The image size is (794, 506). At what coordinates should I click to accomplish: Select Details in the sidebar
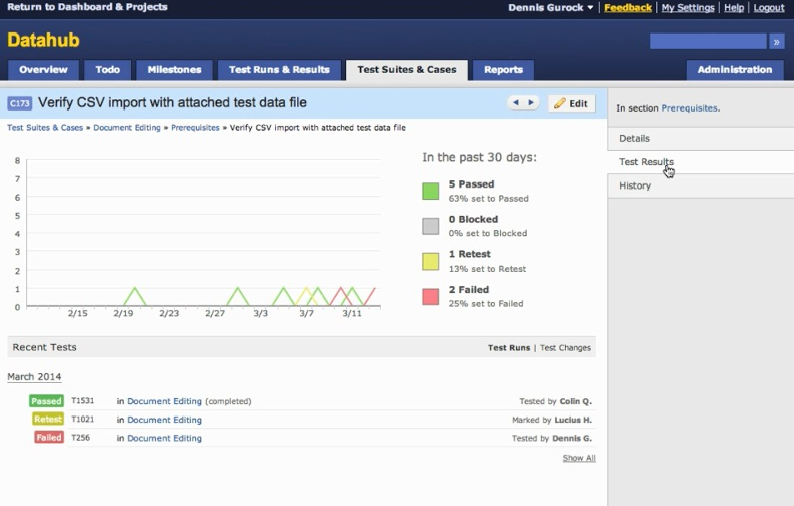[701, 138]
